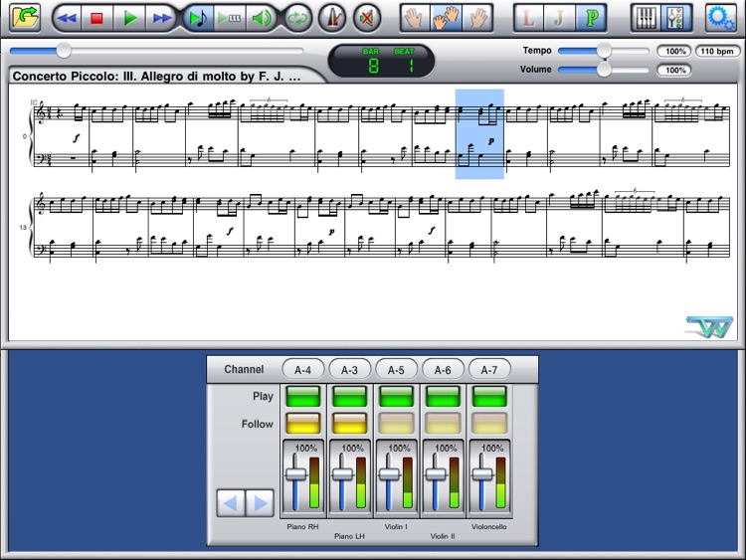Image resolution: width=746 pixels, height=560 pixels.
Task: Adjust the Tempo slider knob
Action: [x=604, y=51]
